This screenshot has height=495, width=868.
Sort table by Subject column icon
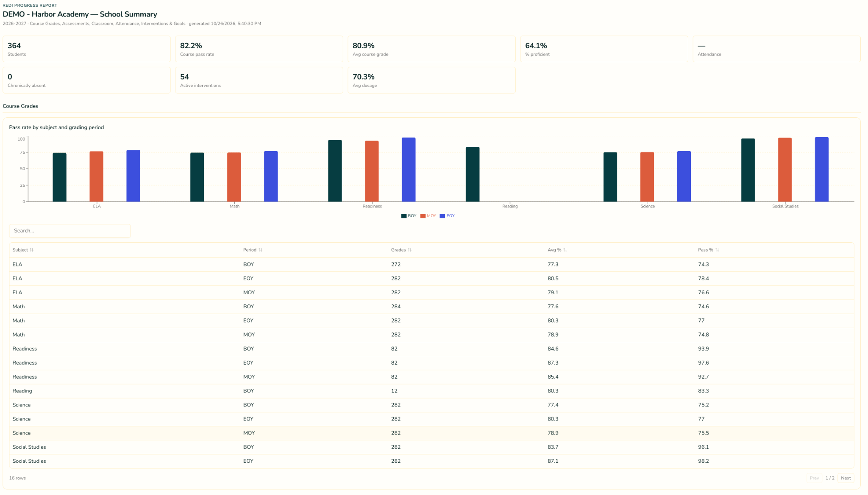(x=31, y=250)
